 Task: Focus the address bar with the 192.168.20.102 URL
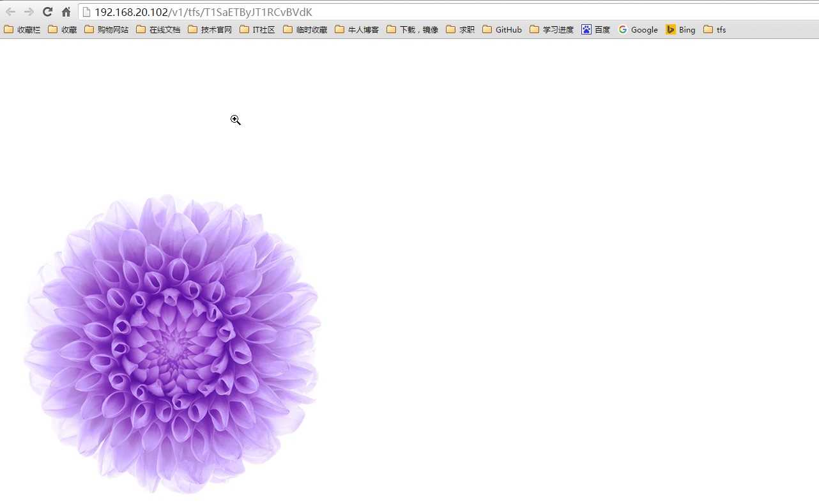(x=448, y=12)
